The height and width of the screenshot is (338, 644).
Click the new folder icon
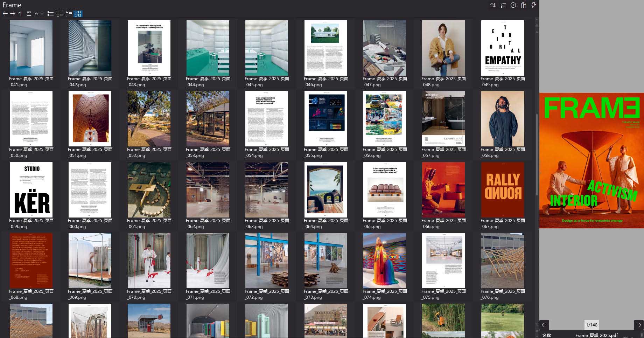pos(28,14)
